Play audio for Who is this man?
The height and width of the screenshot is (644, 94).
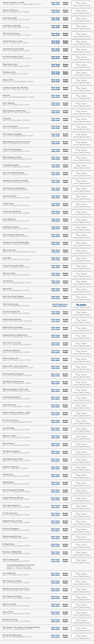coord(81,251)
